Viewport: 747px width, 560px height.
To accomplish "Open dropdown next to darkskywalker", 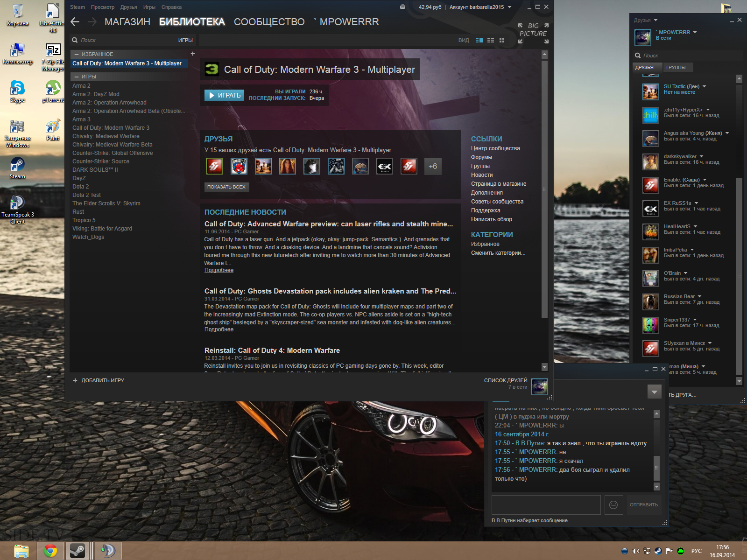I will [x=701, y=156].
